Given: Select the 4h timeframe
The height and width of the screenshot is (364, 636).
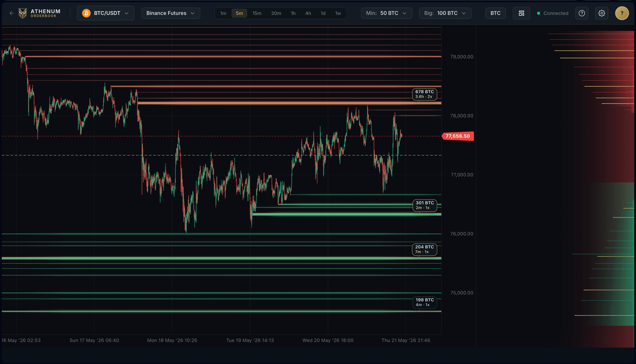Looking at the screenshot, I should (x=308, y=13).
